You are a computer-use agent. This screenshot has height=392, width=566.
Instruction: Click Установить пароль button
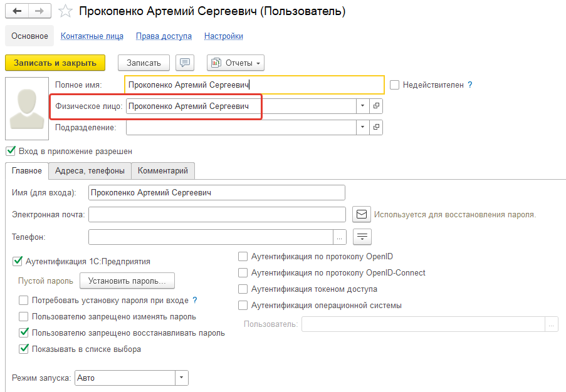127,281
